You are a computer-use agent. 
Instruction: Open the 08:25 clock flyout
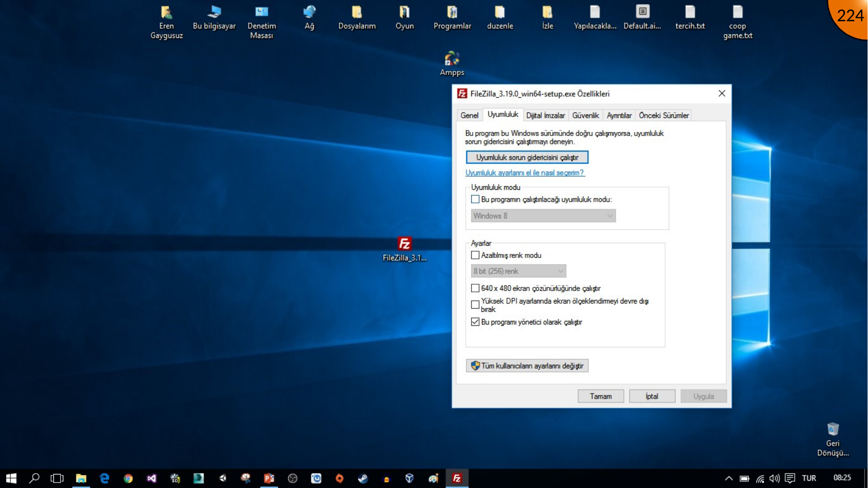point(842,478)
